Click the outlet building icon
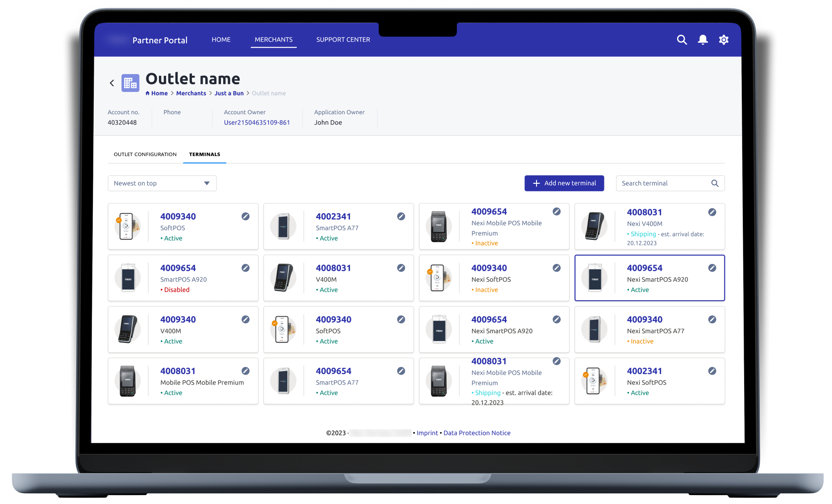832x504 pixels. click(130, 83)
